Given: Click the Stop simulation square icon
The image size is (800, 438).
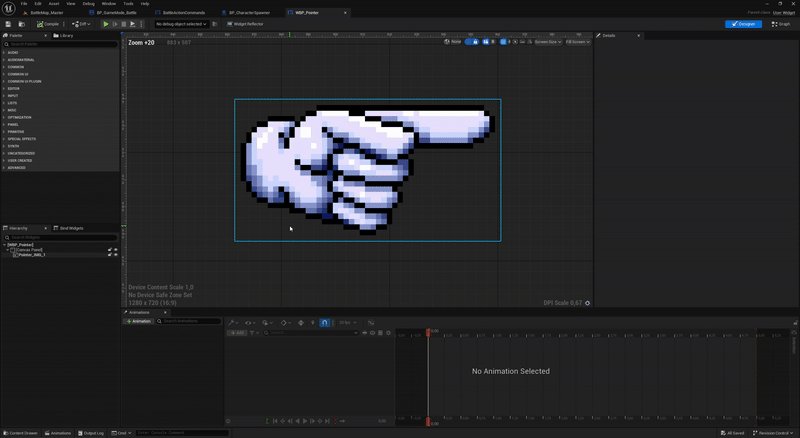Looking at the screenshot, I should [123, 24].
